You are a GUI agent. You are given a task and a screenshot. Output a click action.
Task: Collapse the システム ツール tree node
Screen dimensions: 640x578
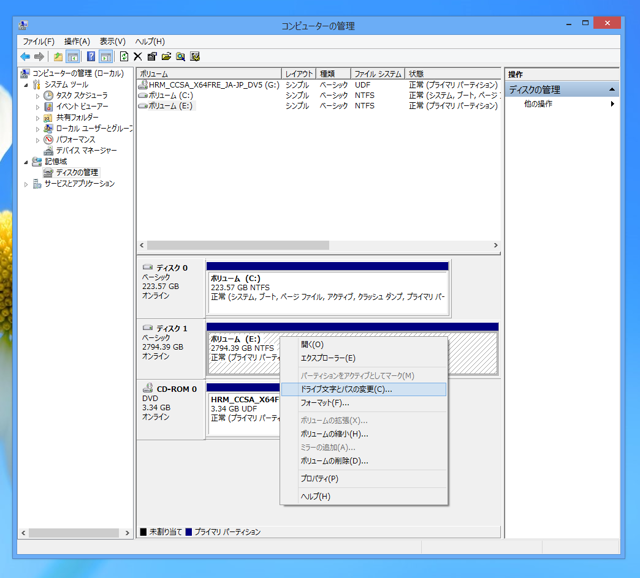(x=26, y=85)
